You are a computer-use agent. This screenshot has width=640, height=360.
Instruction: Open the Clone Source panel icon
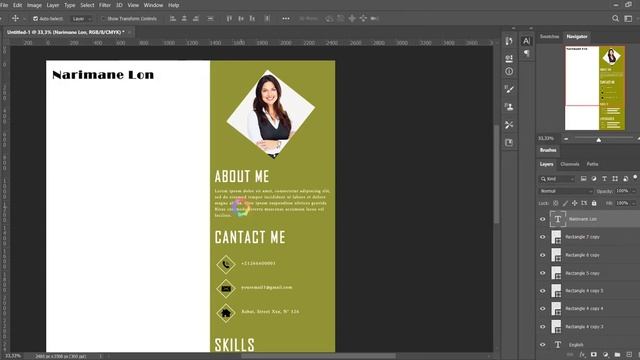tap(509, 107)
